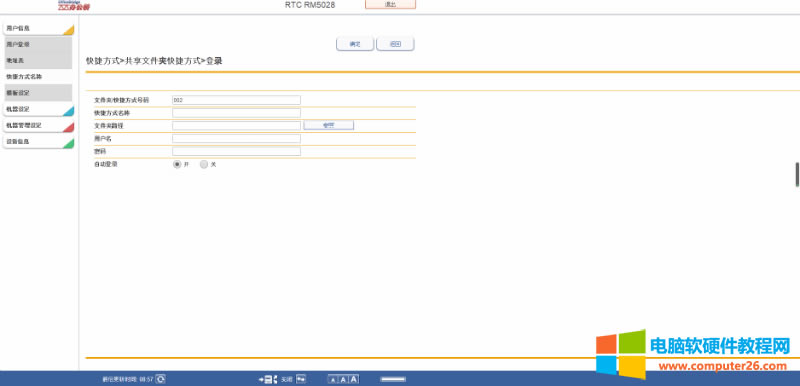
Task: Expand the 机器设定 menu section
Action: coord(39,109)
